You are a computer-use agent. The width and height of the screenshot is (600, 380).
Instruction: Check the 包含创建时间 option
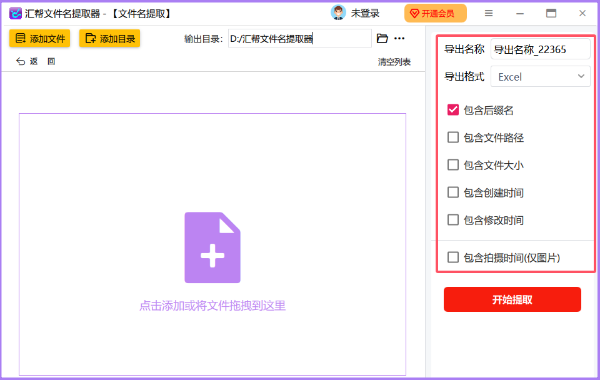tap(453, 192)
